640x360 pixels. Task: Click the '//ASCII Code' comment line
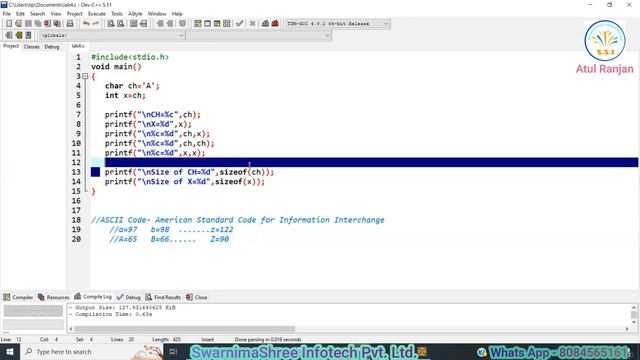(238, 220)
